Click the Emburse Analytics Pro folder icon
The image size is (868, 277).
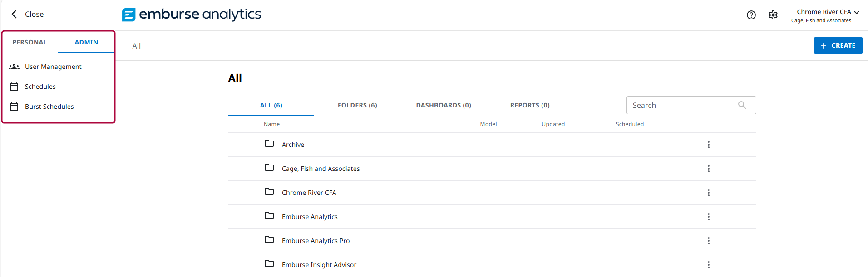(x=269, y=239)
